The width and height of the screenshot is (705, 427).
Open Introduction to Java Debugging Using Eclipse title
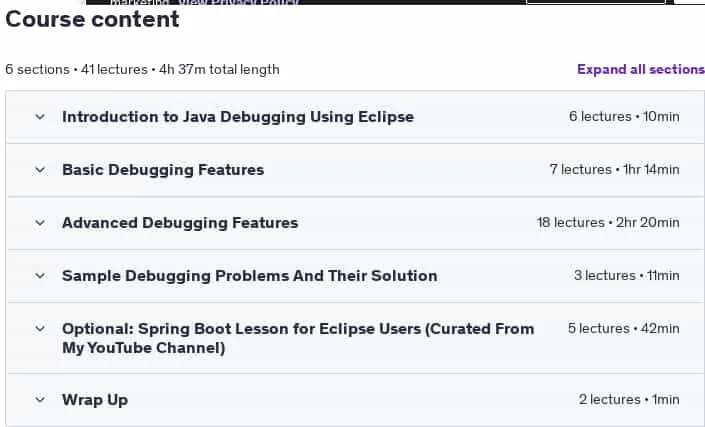[x=238, y=117]
